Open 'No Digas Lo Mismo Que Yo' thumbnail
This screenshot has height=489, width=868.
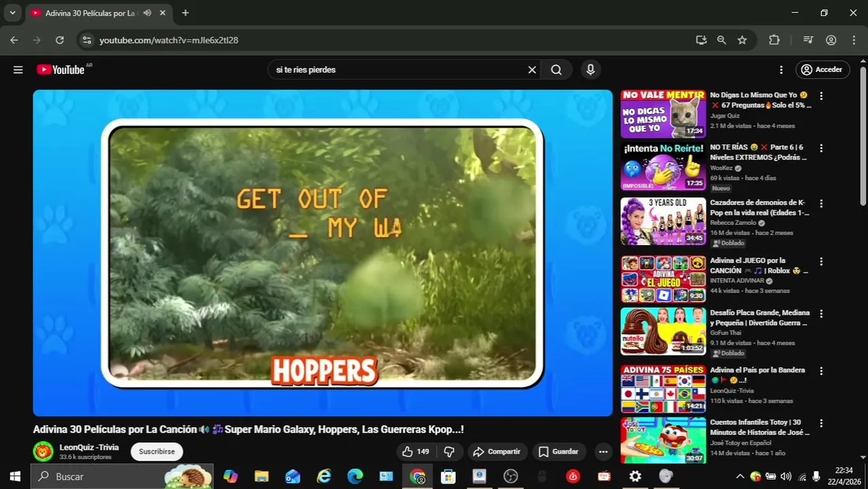click(663, 114)
